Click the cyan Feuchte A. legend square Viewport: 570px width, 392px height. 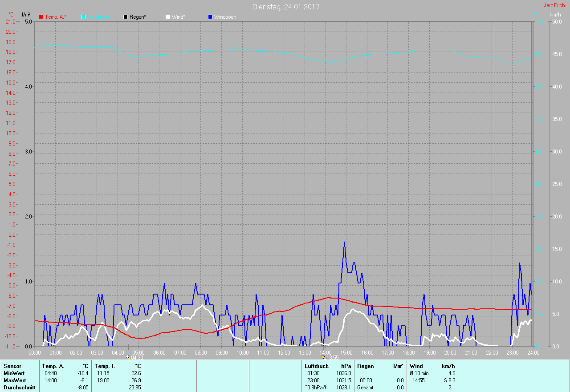tap(83, 17)
